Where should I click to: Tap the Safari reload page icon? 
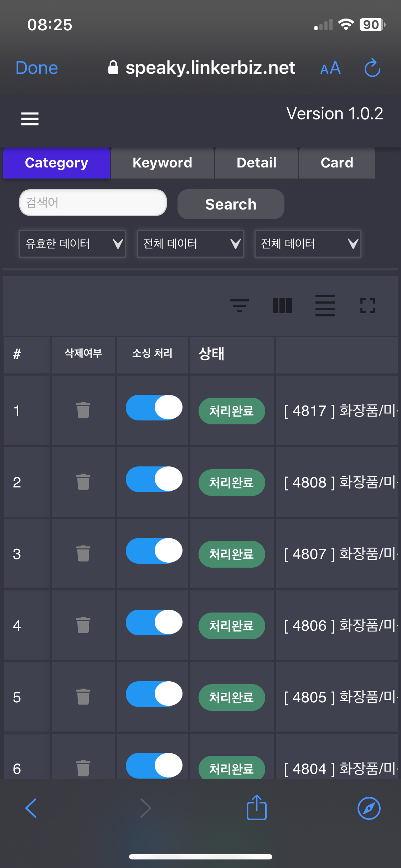pyautogui.click(x=372, y=68)
